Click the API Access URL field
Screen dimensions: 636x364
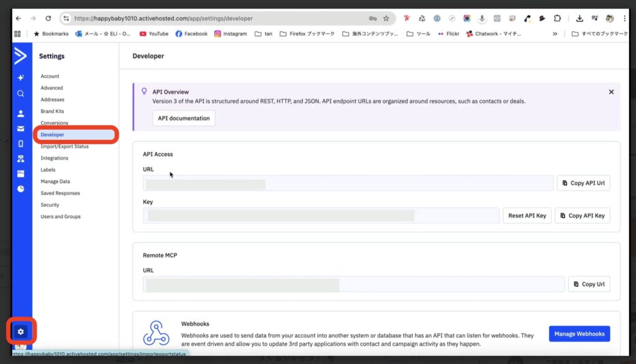click(348, 183)
